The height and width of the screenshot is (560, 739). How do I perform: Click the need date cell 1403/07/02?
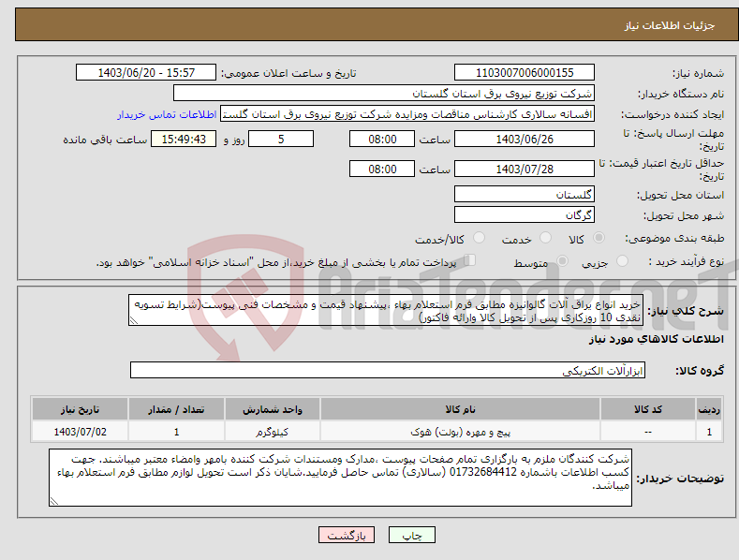80,432
